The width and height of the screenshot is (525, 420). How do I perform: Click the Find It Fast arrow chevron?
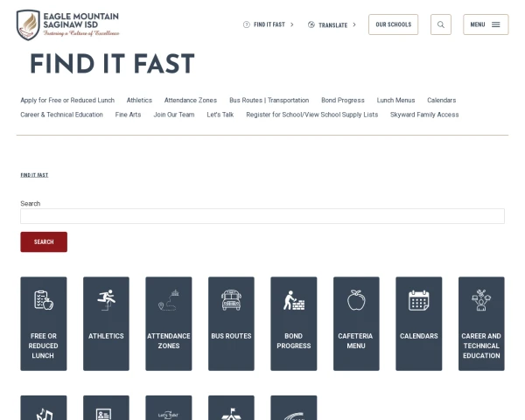[292, 24]
